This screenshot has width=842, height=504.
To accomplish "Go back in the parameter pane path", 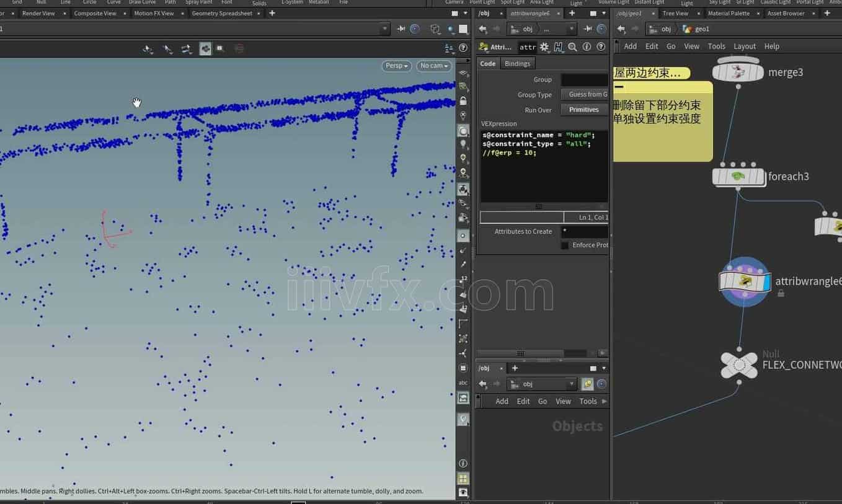I will coord(482,29).
